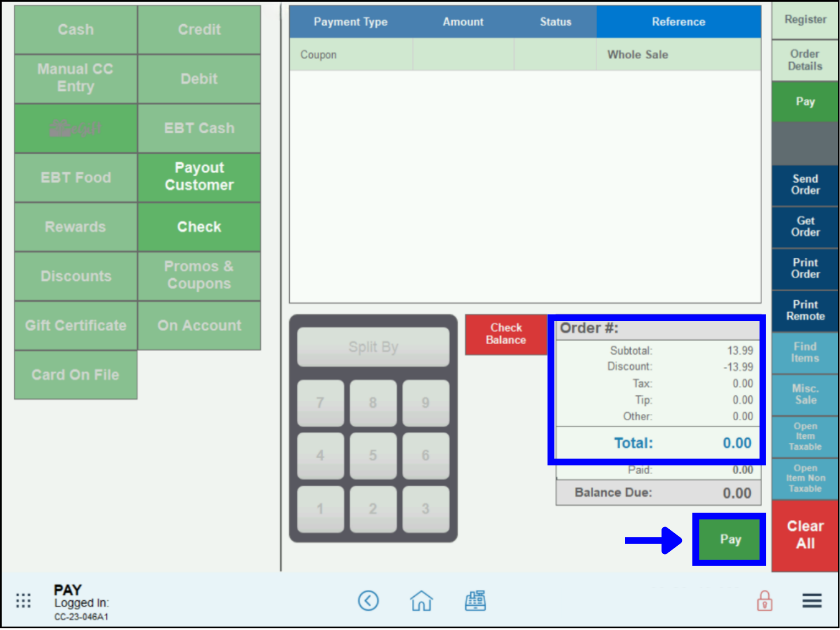Open the cash register icon in bottom bar
The image size is (840, 630).
point(475,600)
